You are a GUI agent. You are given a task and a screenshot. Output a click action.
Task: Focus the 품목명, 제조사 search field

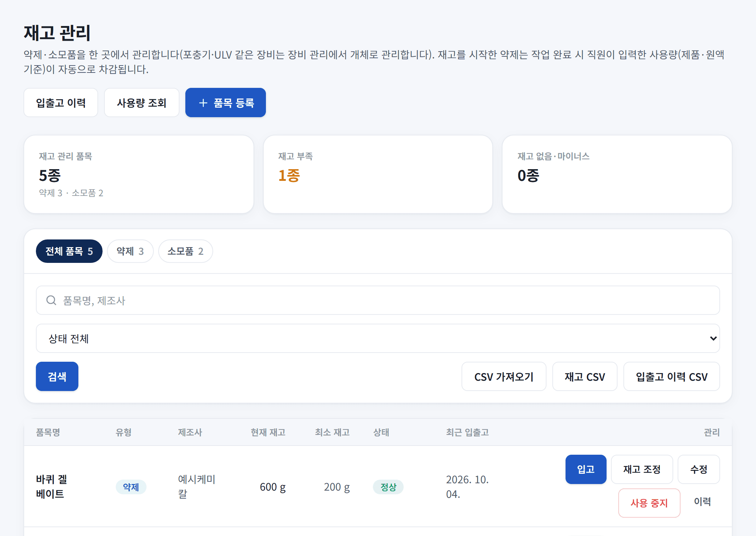click(378, 300)
